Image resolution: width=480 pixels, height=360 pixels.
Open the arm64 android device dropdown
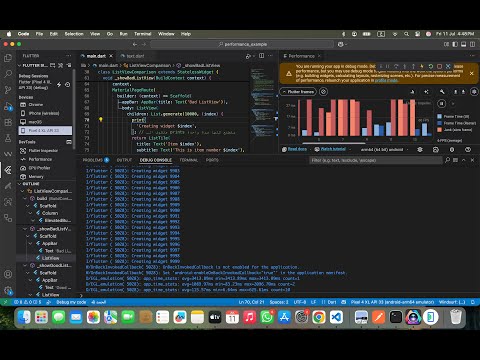(385, 150)
